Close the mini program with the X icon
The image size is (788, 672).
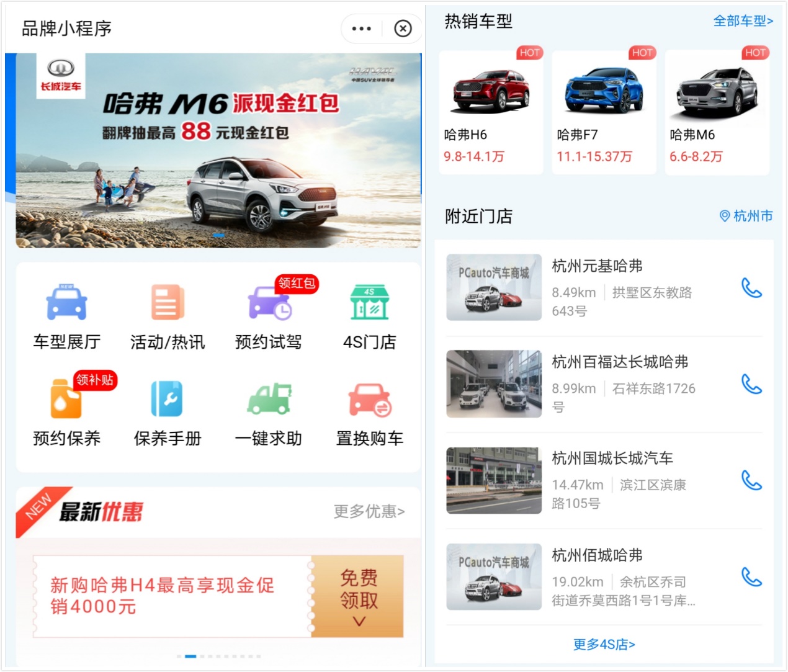tap(403, 29)
